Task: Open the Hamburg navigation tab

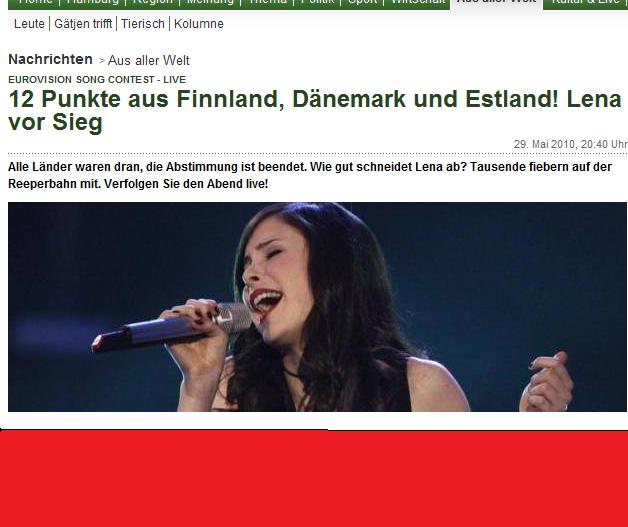Action: pos(93,2)
